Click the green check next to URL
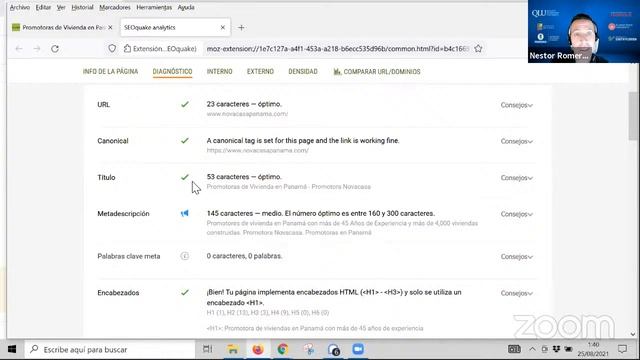This screenshot has width=640, height=360. (x=184, y=104)
